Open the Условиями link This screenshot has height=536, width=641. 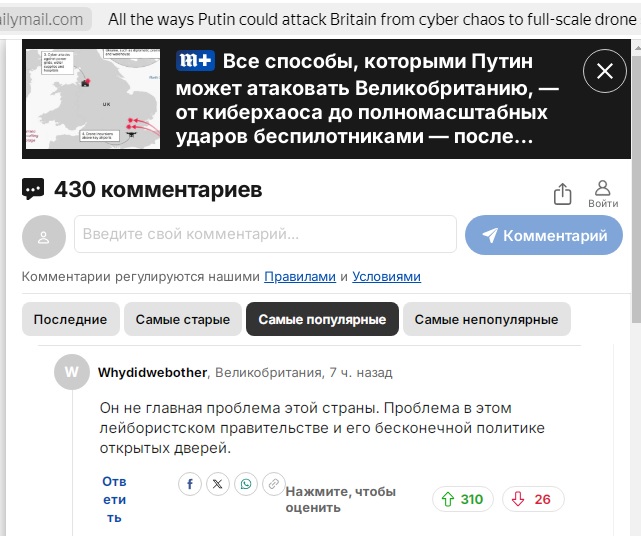386,277
